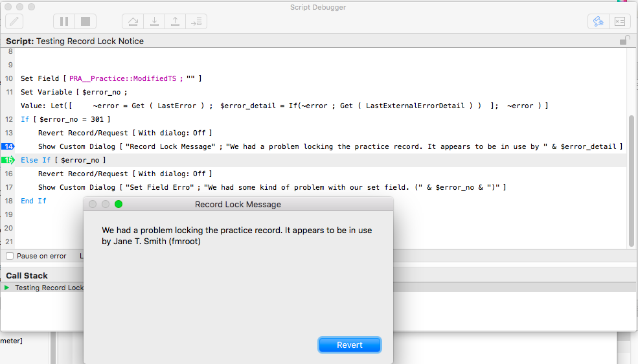
Task: Select Testing Record Lock in Call Stack
Action: click(x=49, y=288)
